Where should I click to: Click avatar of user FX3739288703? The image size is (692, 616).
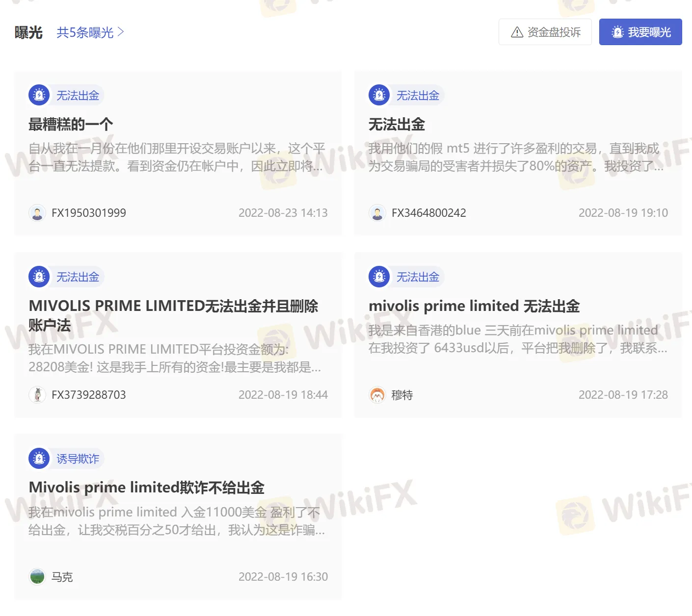(37, 395)
